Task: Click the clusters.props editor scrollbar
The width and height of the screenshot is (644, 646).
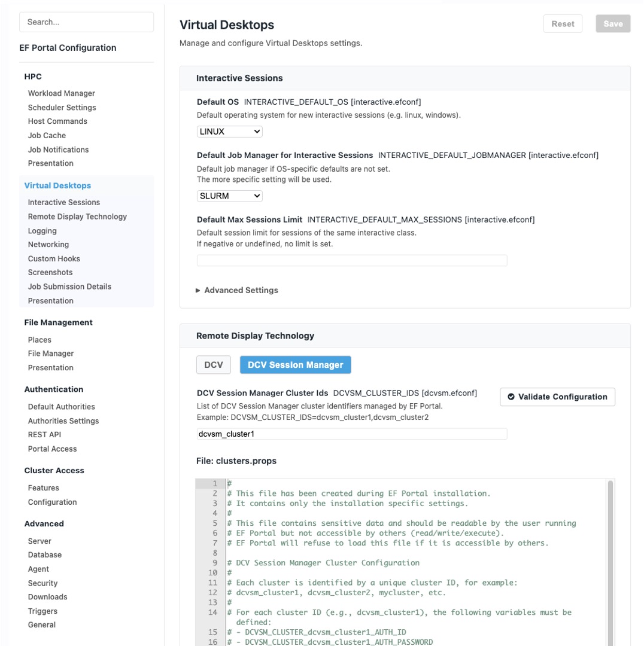Action: [610, 562]
